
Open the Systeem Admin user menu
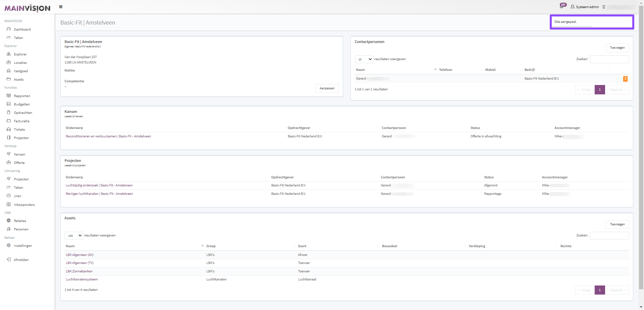(585, 7)
